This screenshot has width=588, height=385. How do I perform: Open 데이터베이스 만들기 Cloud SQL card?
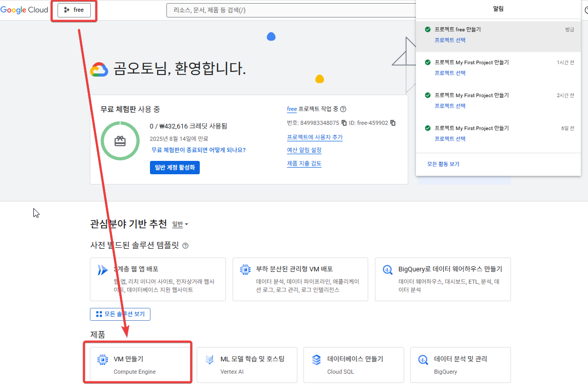[353, 364]
